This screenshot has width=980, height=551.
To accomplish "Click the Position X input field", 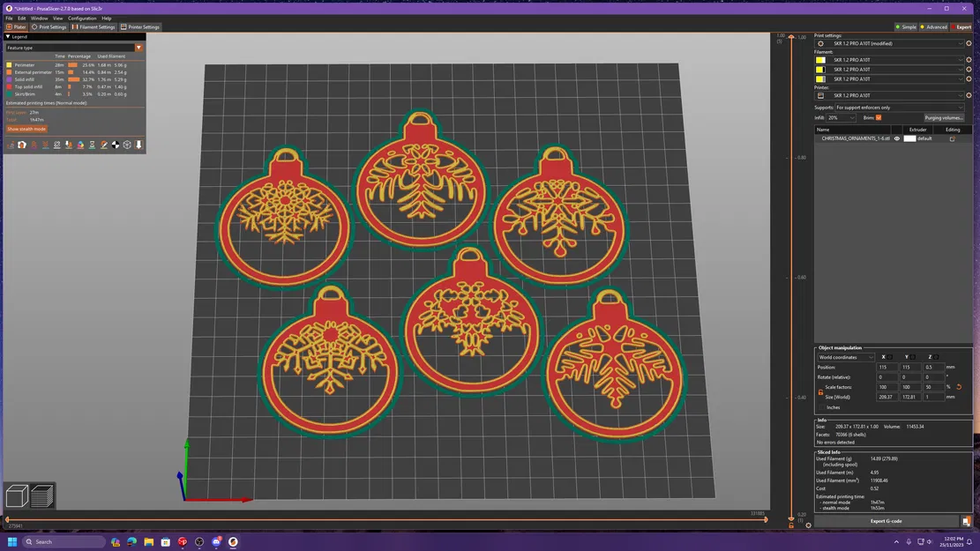I will click(886, 368).
